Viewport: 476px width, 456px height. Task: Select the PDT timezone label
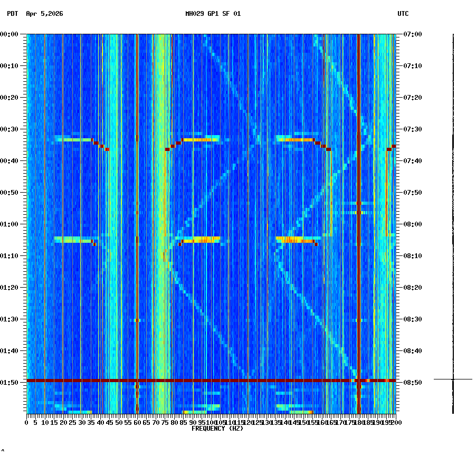(x=11, y=15)
